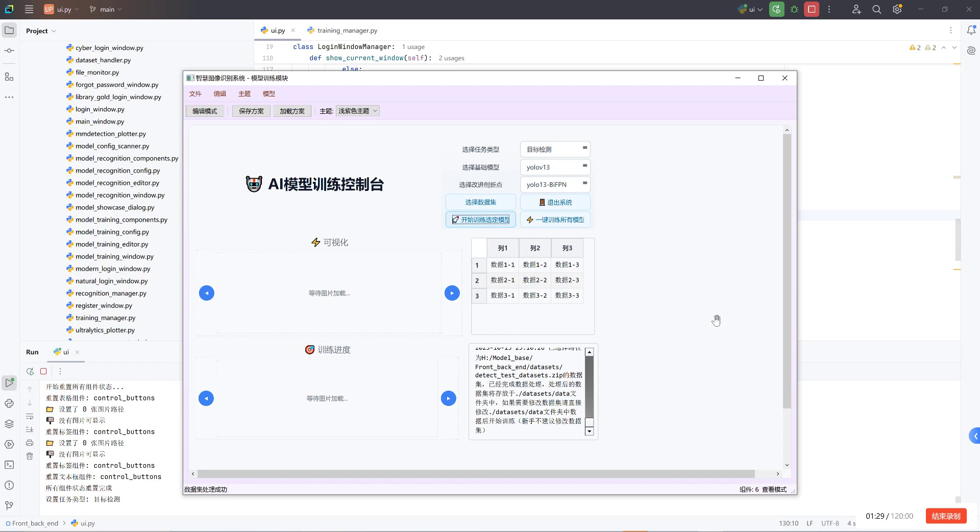Stop recording with 结束录制 button
980x532 pixels.
(946, 516)
